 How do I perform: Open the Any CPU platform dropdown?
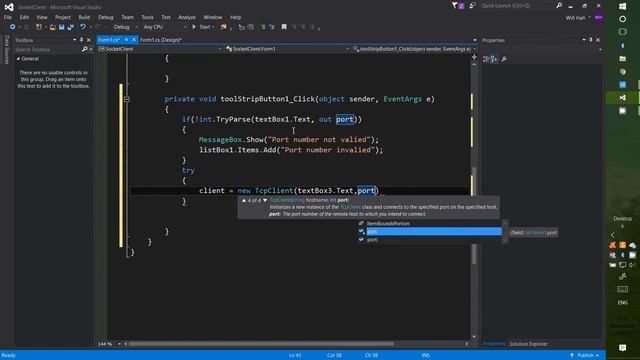(164, 27)
